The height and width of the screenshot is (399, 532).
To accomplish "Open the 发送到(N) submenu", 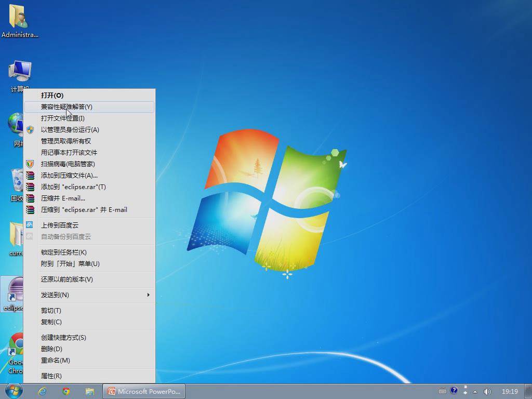I will tap(89, 295).
